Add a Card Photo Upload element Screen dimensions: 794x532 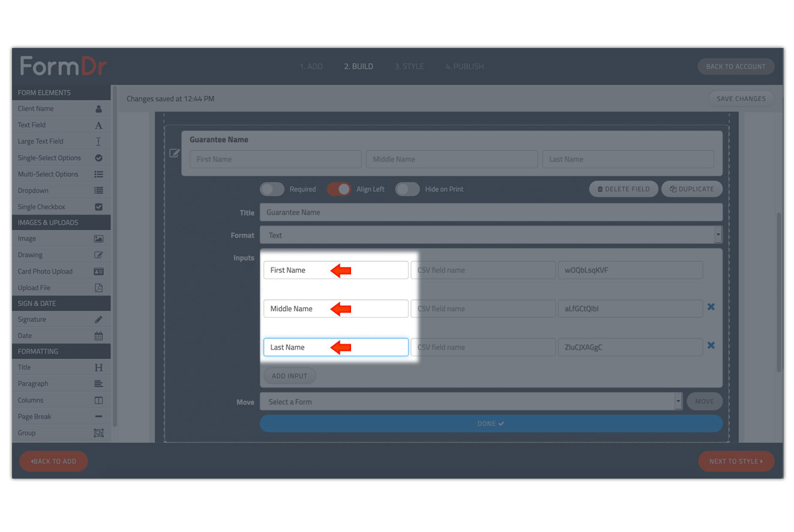tap(61, 271)
